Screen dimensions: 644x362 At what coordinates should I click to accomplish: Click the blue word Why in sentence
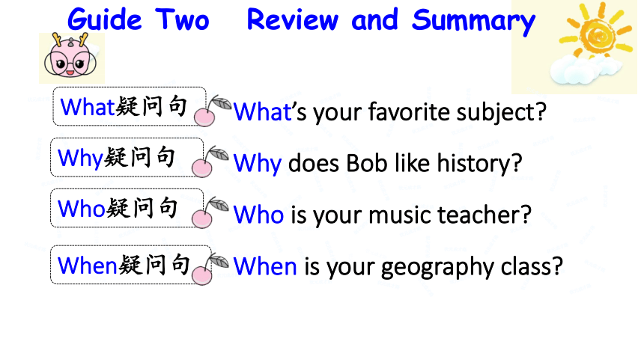pyautogui.click(x=258, y=164)
